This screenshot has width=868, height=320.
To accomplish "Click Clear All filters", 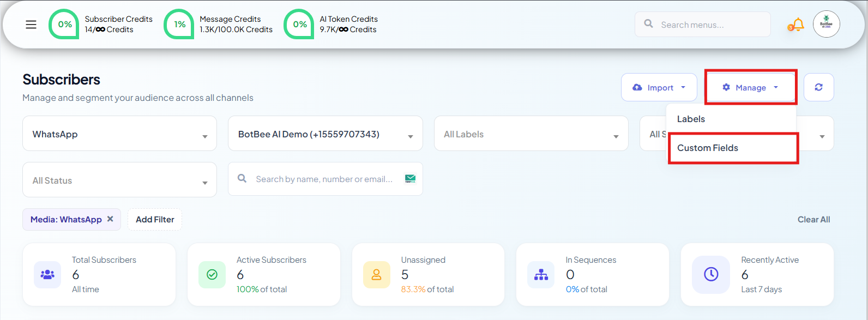I will pos(813,219).
